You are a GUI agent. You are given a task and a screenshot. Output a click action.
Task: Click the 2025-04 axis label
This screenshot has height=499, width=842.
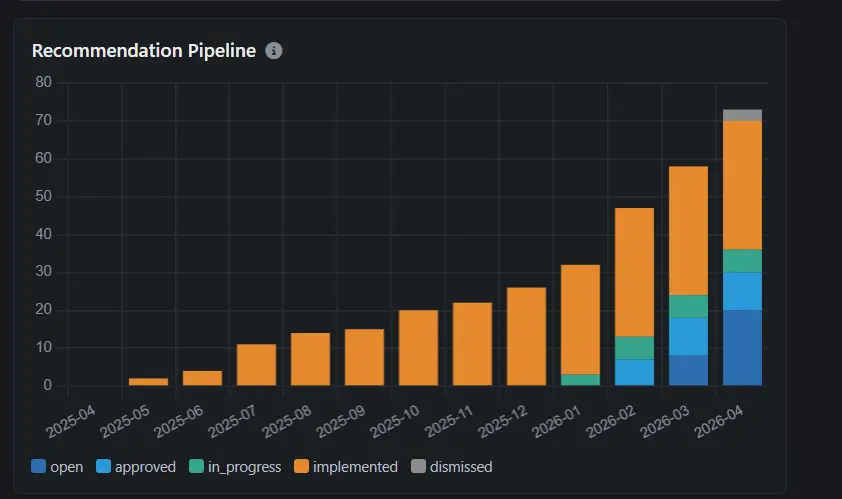71,422
